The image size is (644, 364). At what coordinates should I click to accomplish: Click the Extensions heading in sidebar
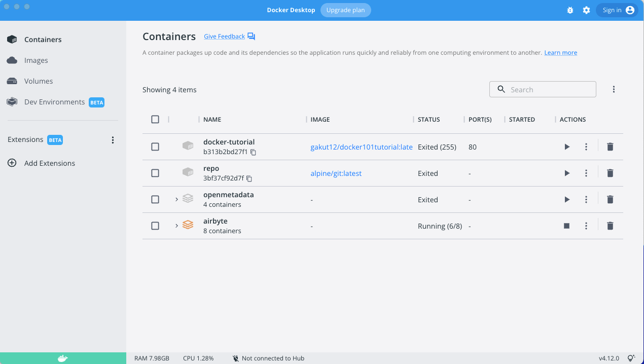pos(25,139)
